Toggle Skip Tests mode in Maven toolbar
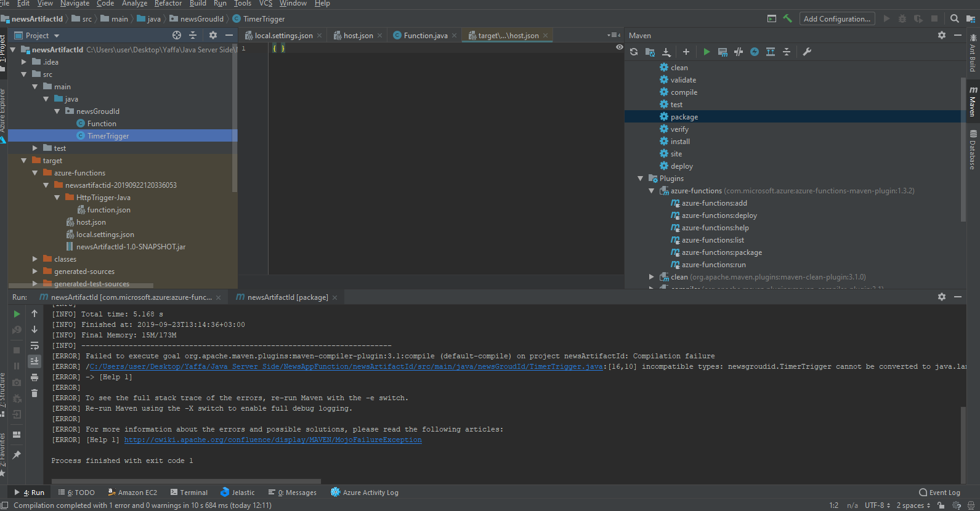The height and width of the screenshot is (511, 980). [x=755, y=52]
